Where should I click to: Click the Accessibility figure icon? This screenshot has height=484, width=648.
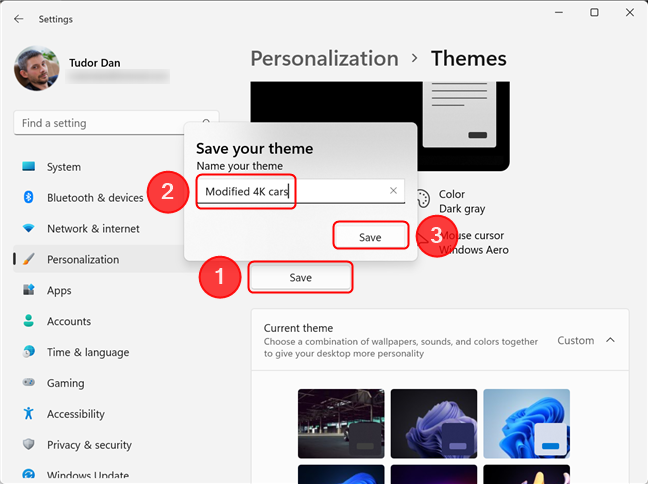pyautogui.click(x=29, y=413)
